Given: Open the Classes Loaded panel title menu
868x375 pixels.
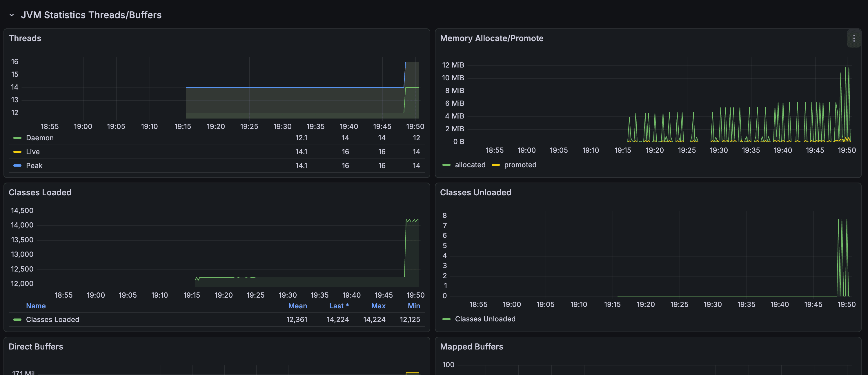Looking at the screenshot, I should pyautogui.click(x=40, y=192).
